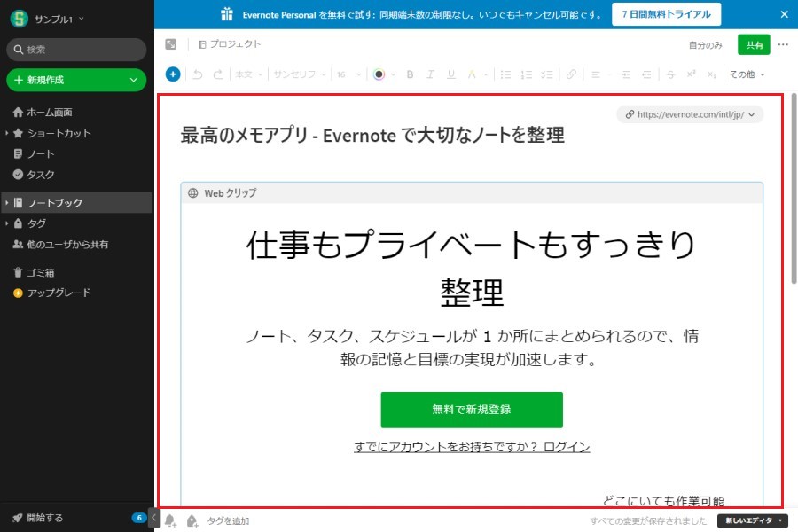Apply bold formatting

tap(410, 74)
